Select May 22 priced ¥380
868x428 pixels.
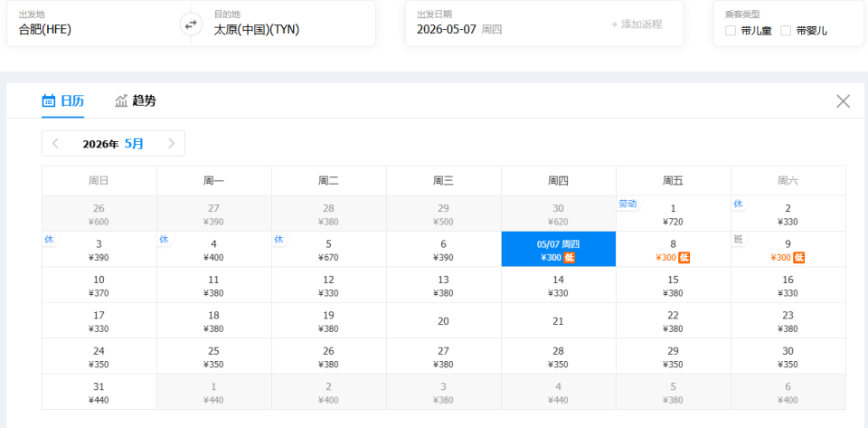pyautogui.click(x=673, y=320)
